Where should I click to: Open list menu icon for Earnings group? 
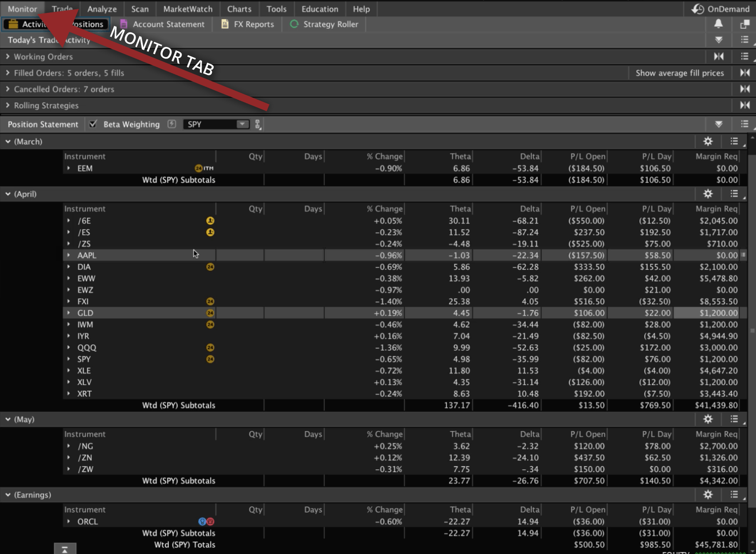(735, 495)
